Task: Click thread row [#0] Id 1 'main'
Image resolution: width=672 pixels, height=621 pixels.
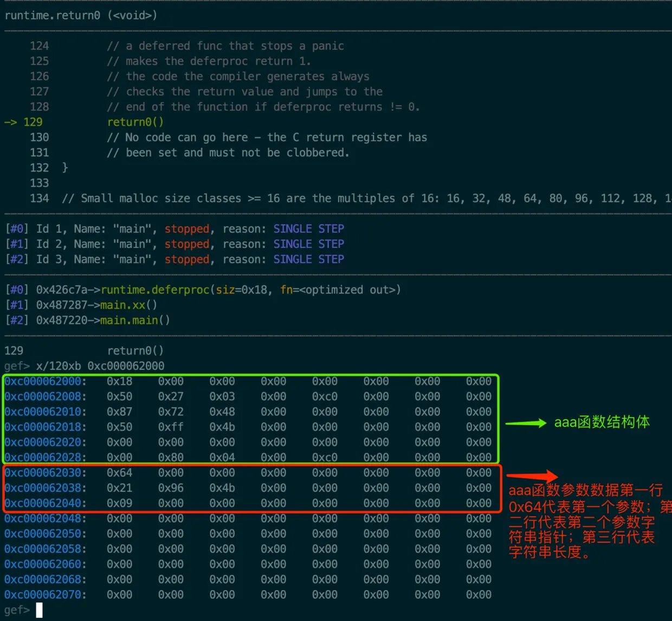Action: 175,229
